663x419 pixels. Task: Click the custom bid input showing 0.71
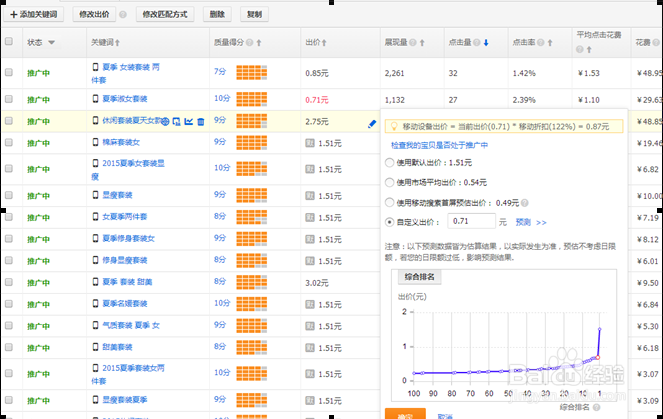pyautogui.click(x=471, y=221)
